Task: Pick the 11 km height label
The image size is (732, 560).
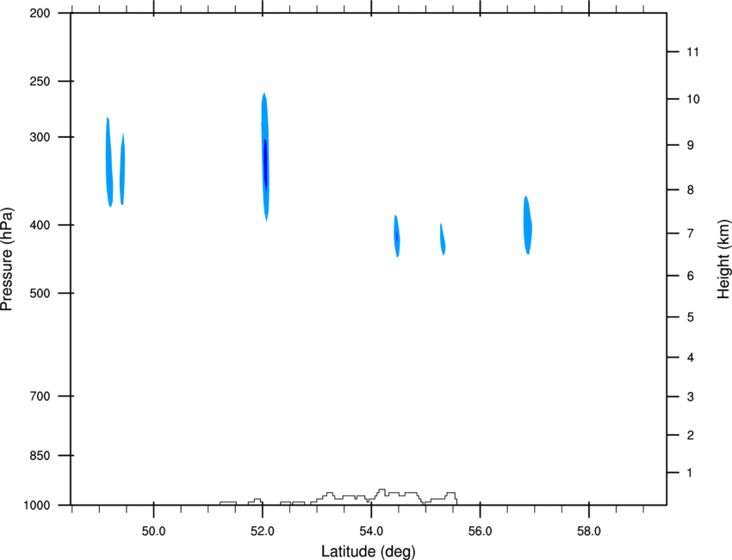Action: 692,52
